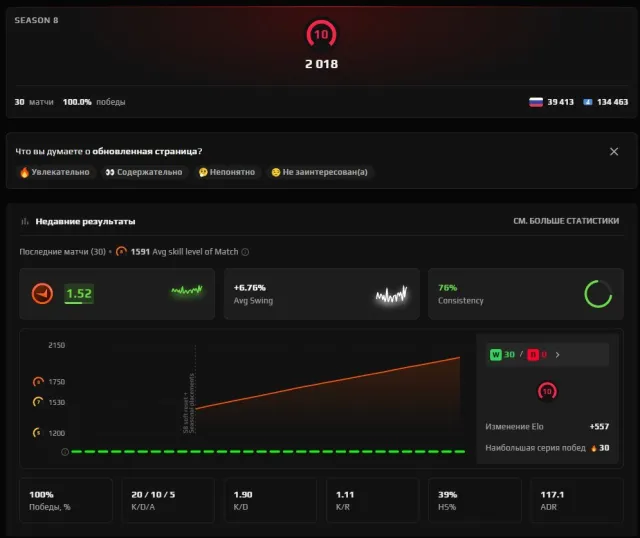Click the green 1.52 rating value
Image resolution: width=640 pixels, height=538 pixels.
(79, 293)
